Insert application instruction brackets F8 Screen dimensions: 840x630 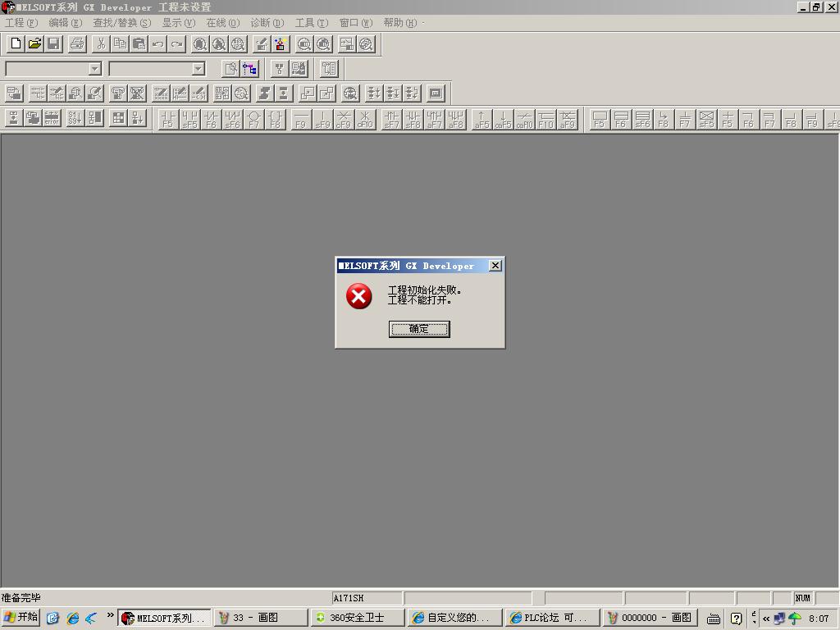pos(276,119)
